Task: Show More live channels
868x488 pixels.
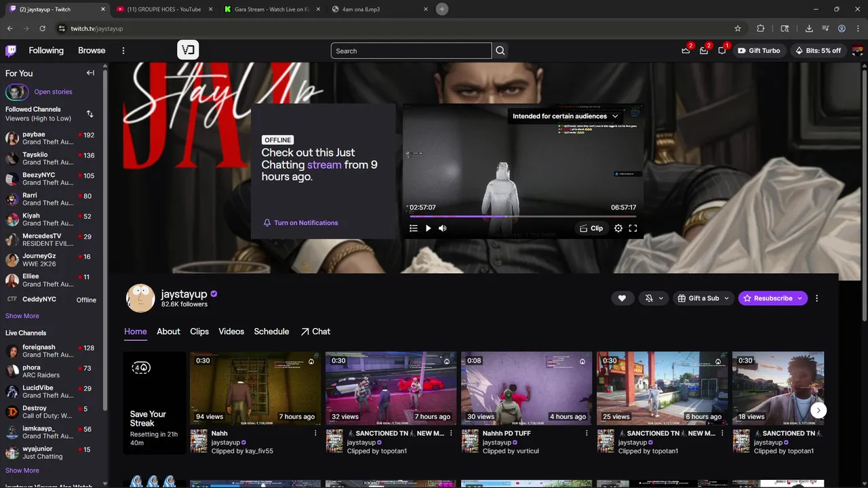Action: click(22, 470)
